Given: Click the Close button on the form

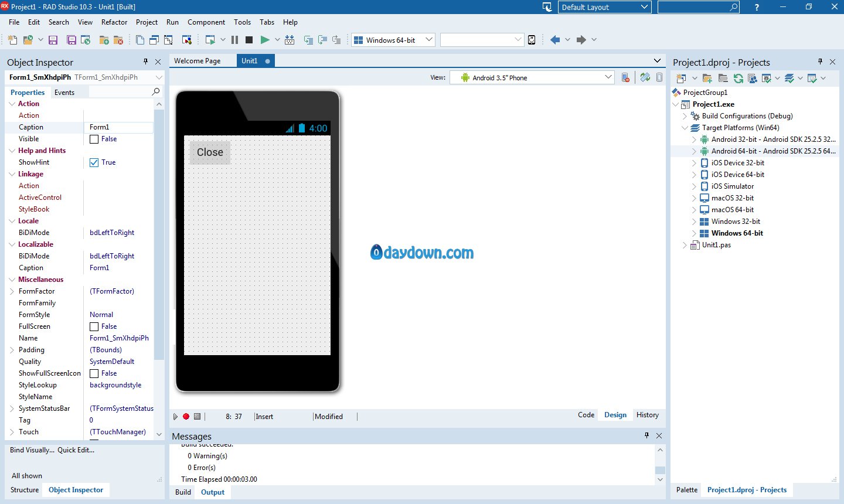Looking at the screenshot, I should 210,152.
